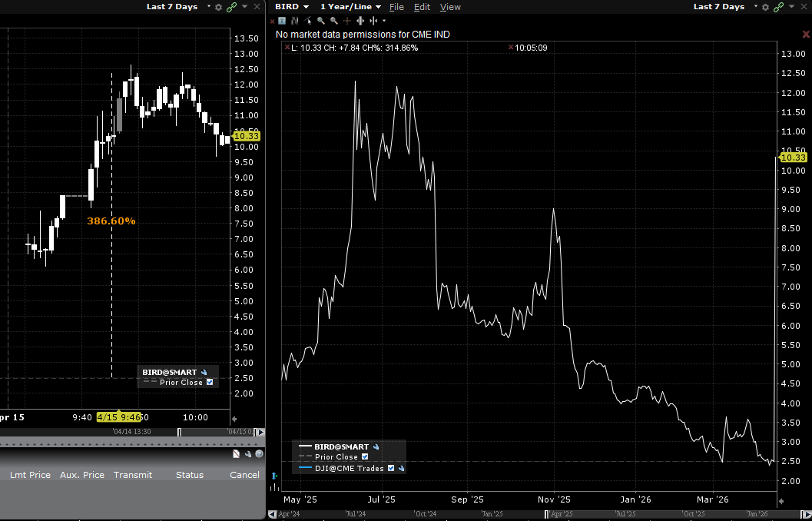
Task: Select the trendline pointer tool
Action: pos(307,21)
